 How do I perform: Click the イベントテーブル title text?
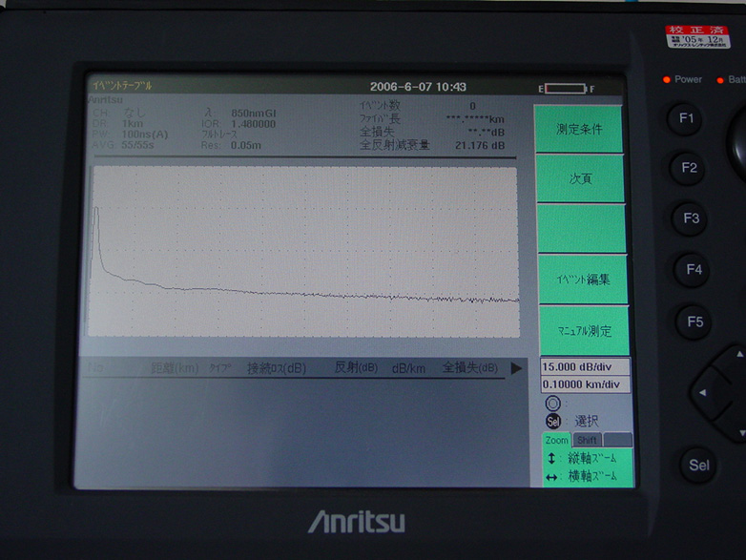[122, 86]
